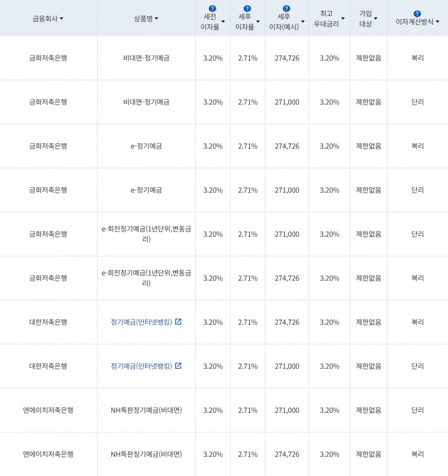Viewport: 448px width, 476px height.
Task: Click the external link icon beside first 정기예금(인터넷뱅킹)
Action: [x=179, y=322]
